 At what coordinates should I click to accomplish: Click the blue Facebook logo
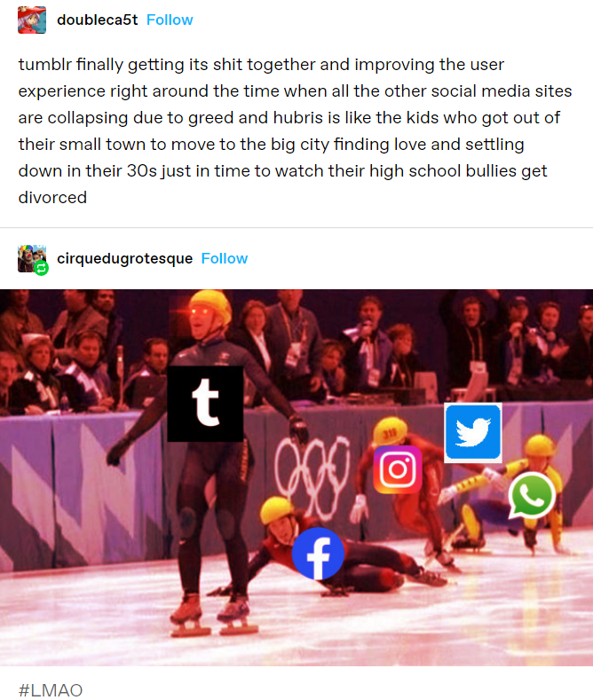click(x=318, y=554)
